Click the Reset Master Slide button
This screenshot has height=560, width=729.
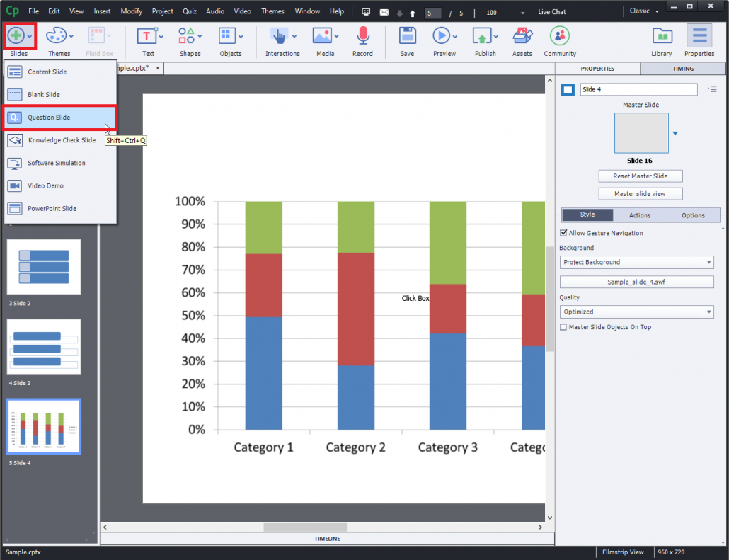640,176
